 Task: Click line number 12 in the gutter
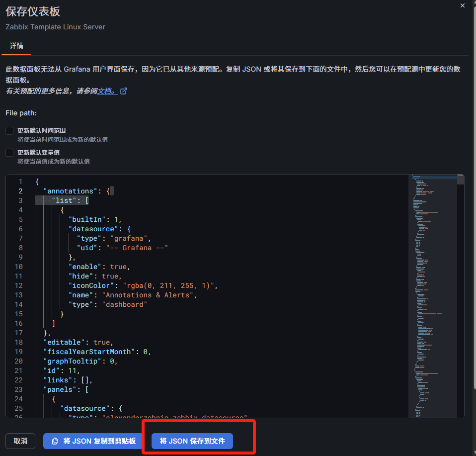19,285
